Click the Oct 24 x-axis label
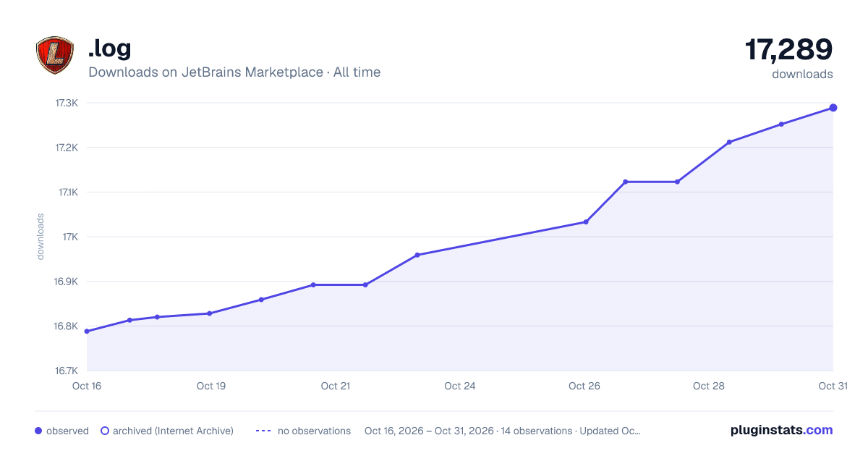This screenshot has height=456, width=868. click(x=460, y=386)
